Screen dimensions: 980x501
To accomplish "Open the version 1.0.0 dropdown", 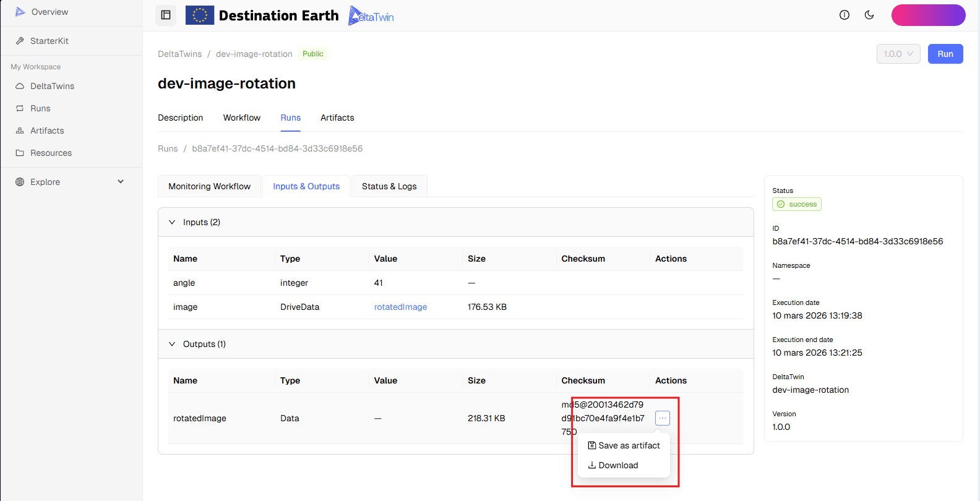I will [x=898, y=54].
